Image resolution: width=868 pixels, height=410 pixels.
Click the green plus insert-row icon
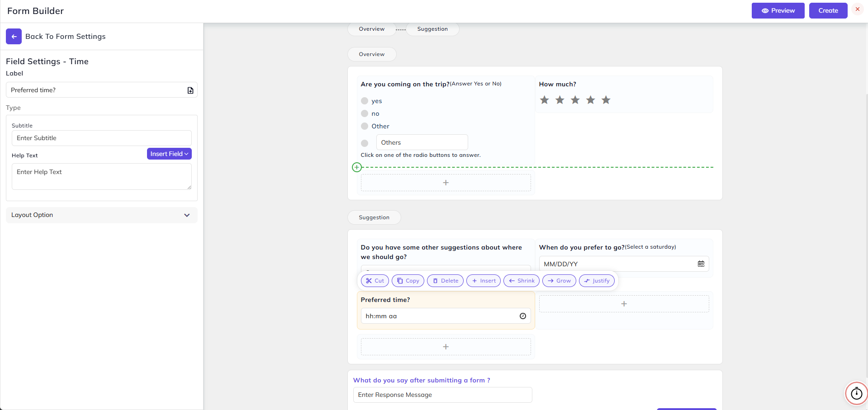[357, 167]
